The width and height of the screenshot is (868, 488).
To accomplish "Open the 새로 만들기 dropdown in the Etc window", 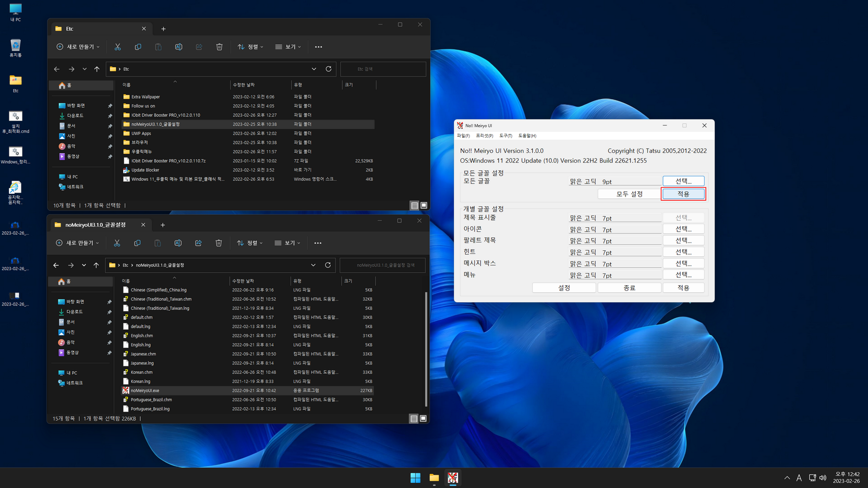I will coord(78,47).
